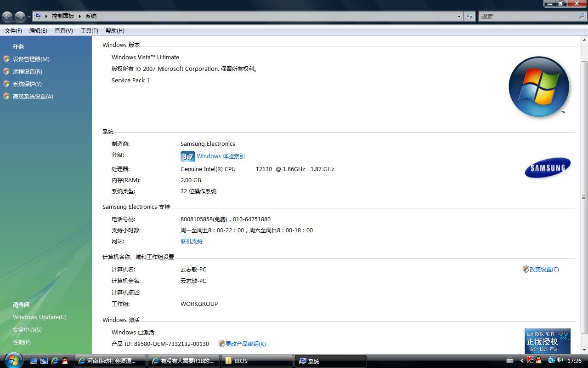This screenshot has width=588, height=368.
Task: Click the shield icon beside 设备管理器
Action: click(6, 59)
